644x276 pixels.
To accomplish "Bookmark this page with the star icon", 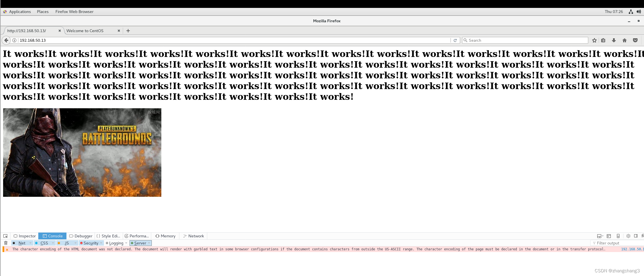I will tap(594, 40).
